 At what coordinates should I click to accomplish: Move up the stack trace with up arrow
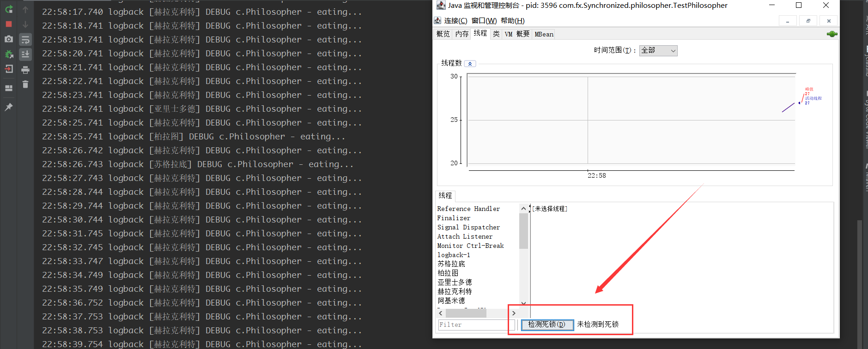(x=25, y=9)
